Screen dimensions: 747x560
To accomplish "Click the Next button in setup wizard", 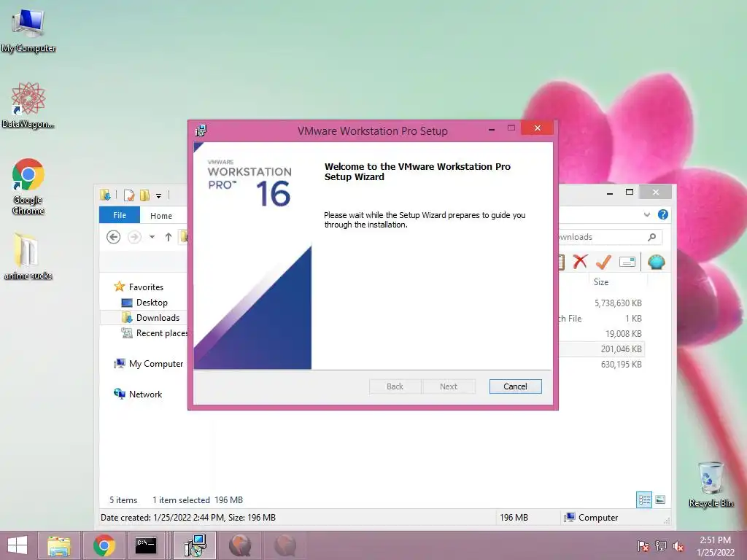I will tap(449, 386).
